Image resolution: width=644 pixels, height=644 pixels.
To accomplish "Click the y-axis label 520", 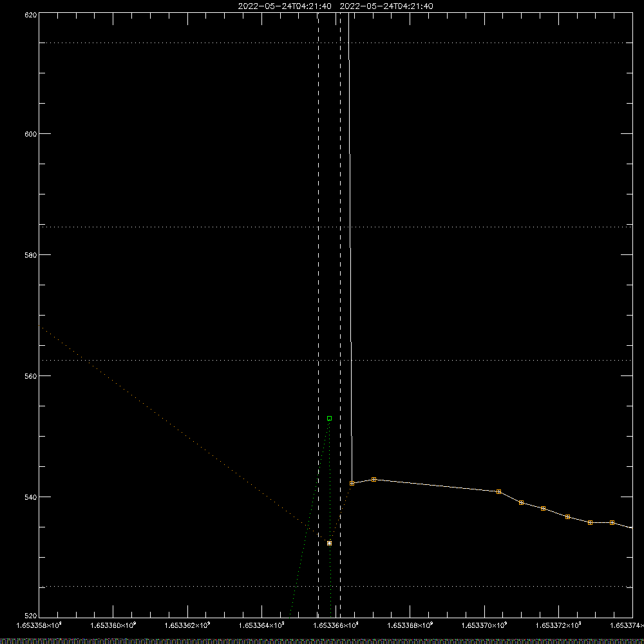I will pos(31,616).
